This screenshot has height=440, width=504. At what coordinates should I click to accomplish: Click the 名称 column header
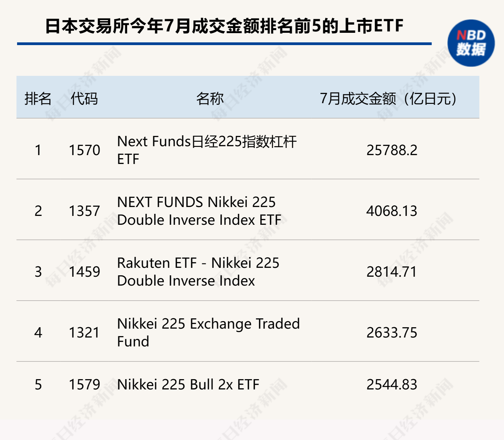210,99
